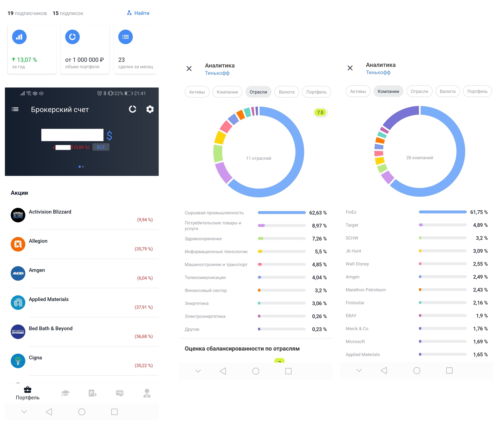The height and width of the screenshot is (437, 504).
Task: Open the 19 подписчиков list
Action: point(27,13)
